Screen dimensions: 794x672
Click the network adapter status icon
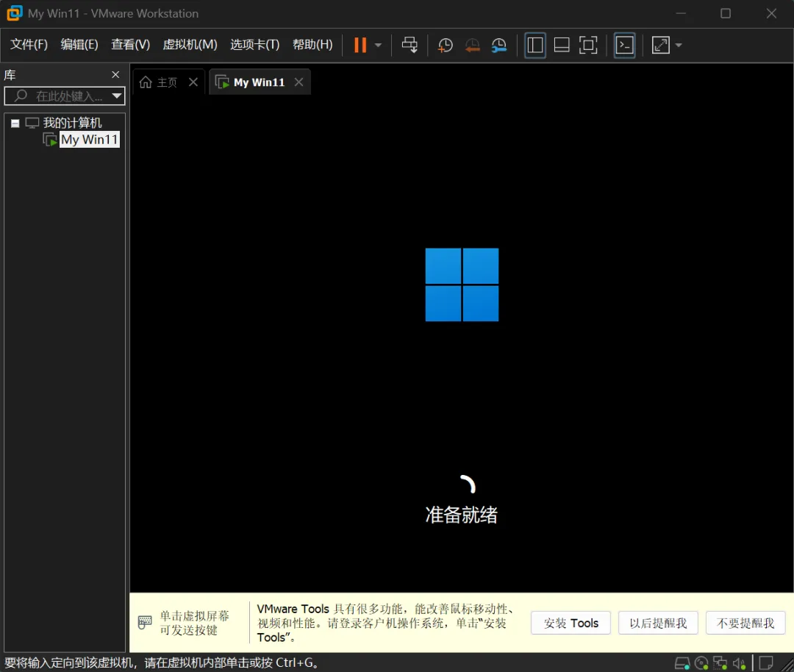pos(720,663)
